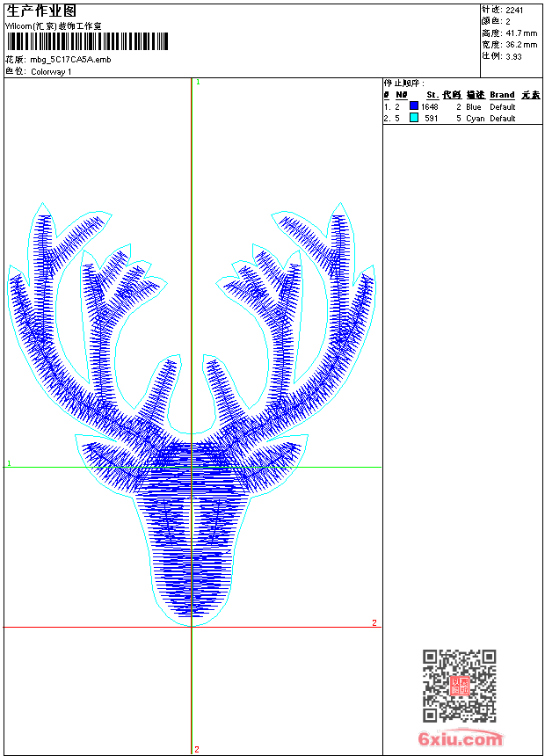Image resolution: width=545 pixels, height=756 pixels.
Task: Click the red seal at QR code center
Action: (x=459, y=686)
